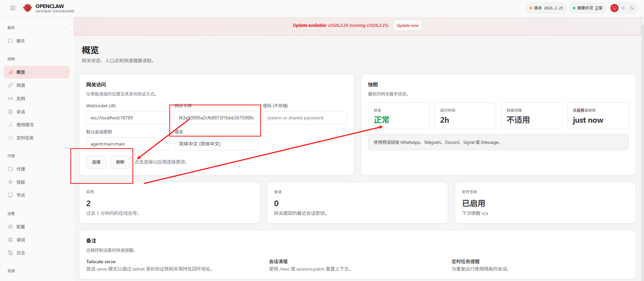Open 频道 channels in sidebar
Image resolution: width=644 pixels, height=281 pixels.
pos(37,85)
